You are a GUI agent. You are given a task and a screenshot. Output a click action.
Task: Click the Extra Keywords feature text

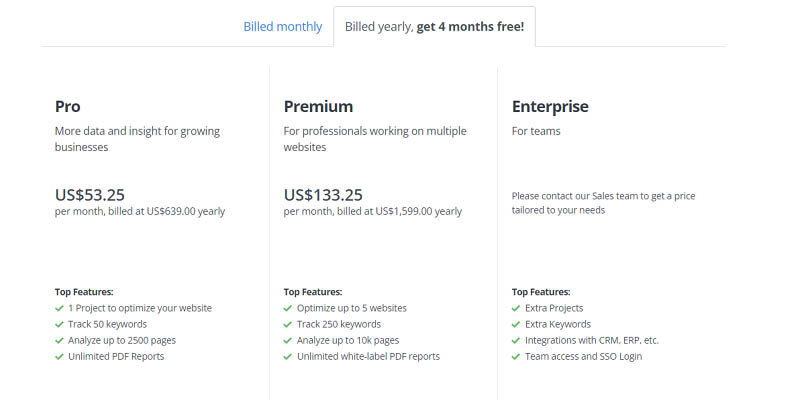(x=558, y=324)
